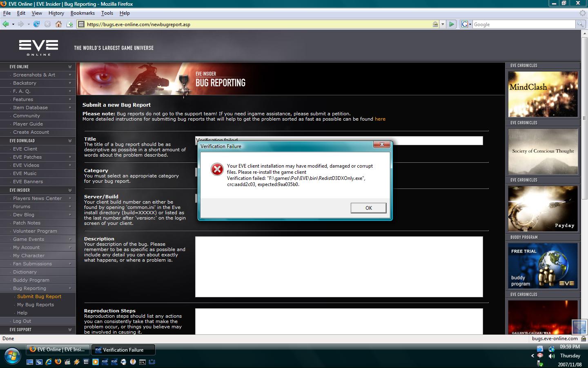Click the green Go arrow beside the address bar

tap(452, 24)
